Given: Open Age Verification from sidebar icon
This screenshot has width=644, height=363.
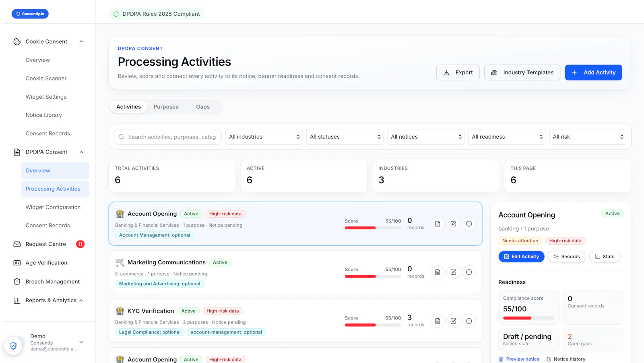Looking at the screenshot, I should pyautogui.click(x=17, y=263).
